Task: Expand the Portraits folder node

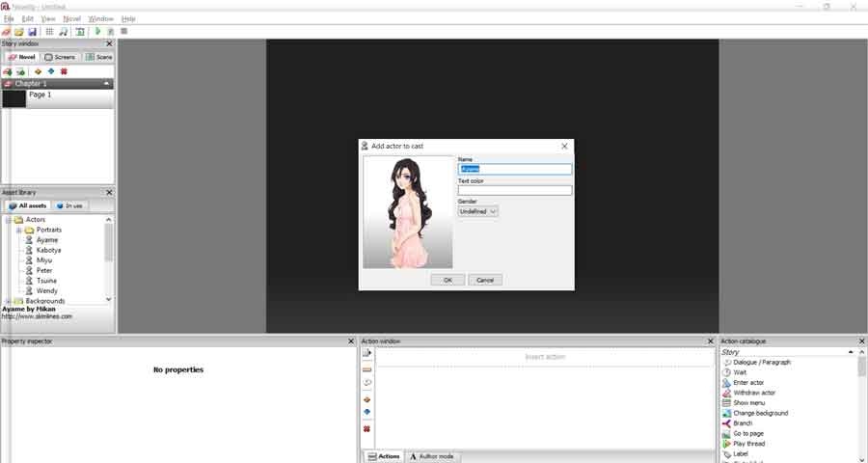Action: coord(19,230)
